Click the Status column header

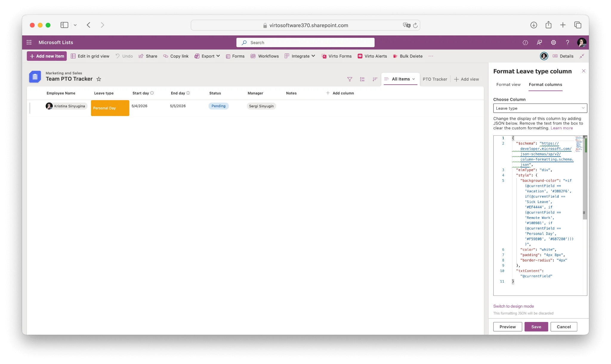(215, 93)
